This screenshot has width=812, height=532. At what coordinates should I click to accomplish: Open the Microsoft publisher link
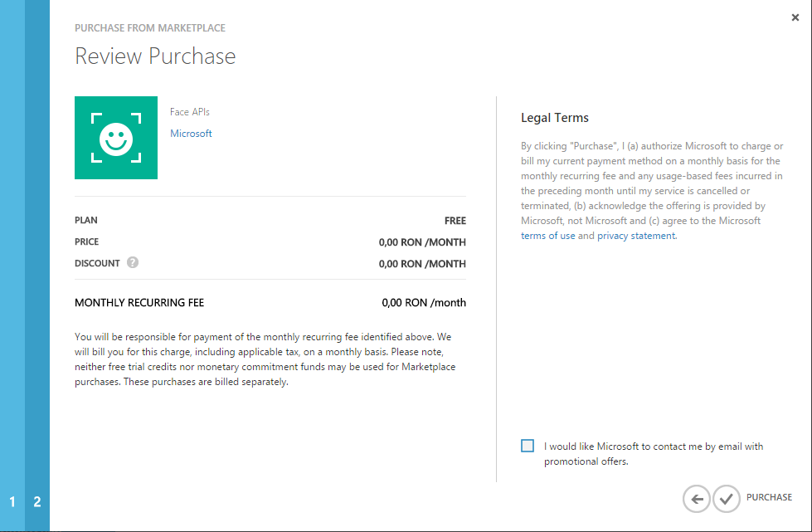[191, 133]
